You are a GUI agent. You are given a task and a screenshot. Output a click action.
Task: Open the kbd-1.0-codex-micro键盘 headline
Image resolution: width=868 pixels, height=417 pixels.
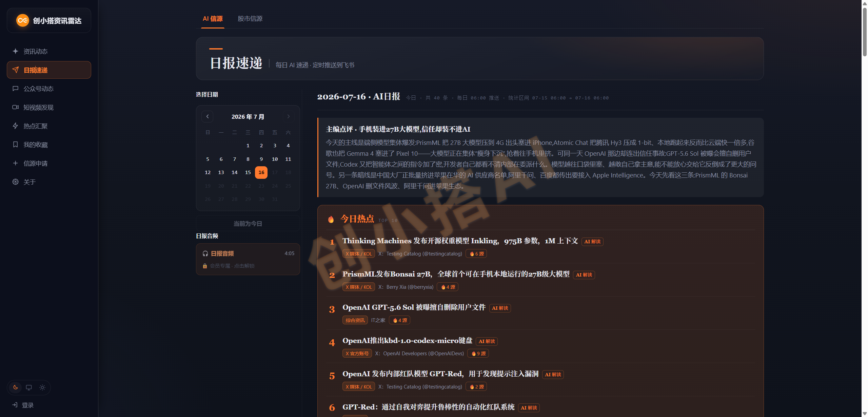pos(407,341)
